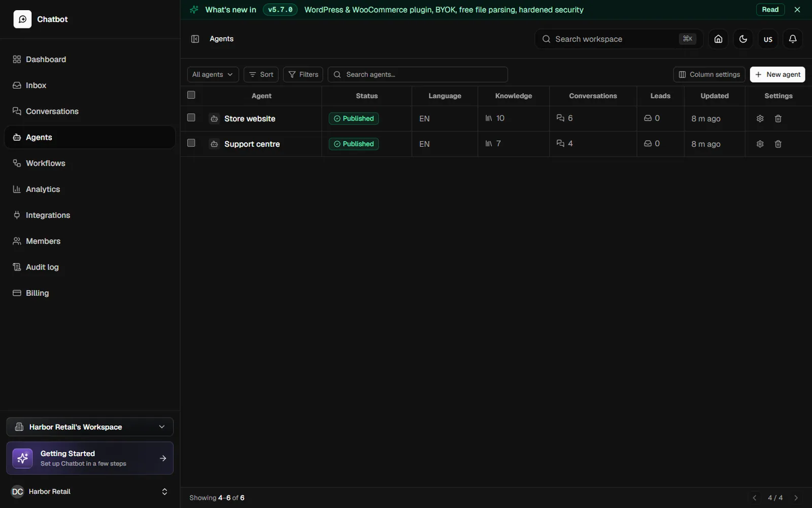
Task: Click the DC account avatar
Action: [17, 491]
